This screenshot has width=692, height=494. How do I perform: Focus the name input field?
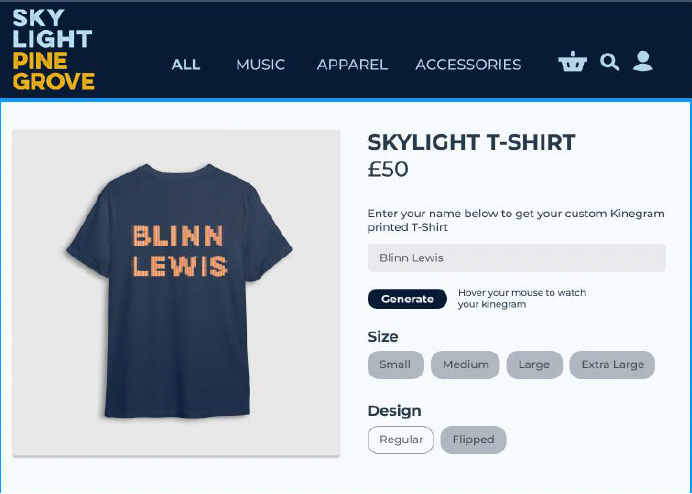tap(516, 258)
